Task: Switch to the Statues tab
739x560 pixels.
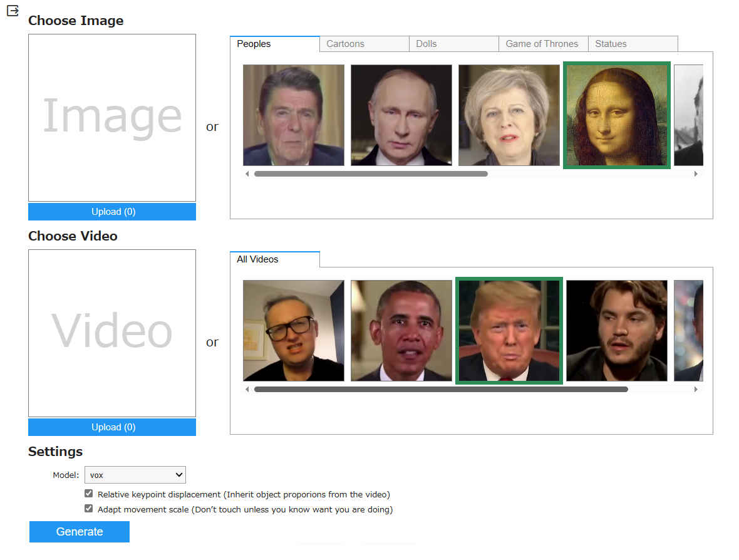Action: (x=633, y=44)
